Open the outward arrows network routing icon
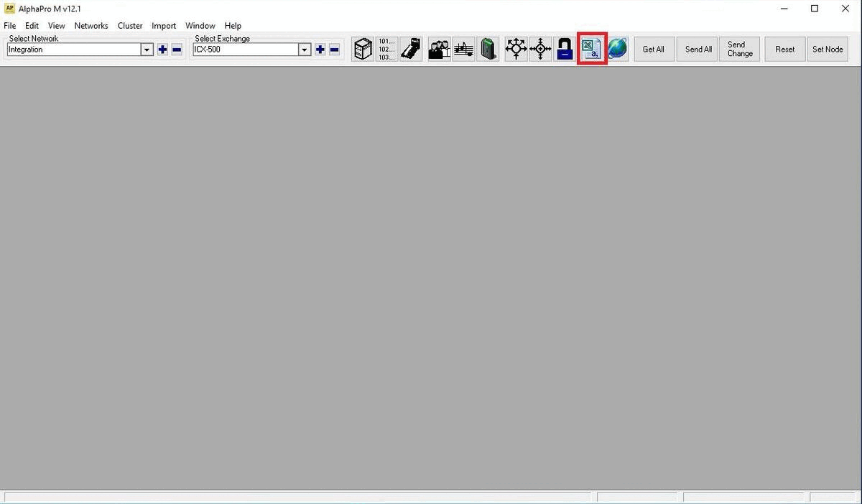Image resolution: width=862 pixels, height=504 pixels. [516, 49]
